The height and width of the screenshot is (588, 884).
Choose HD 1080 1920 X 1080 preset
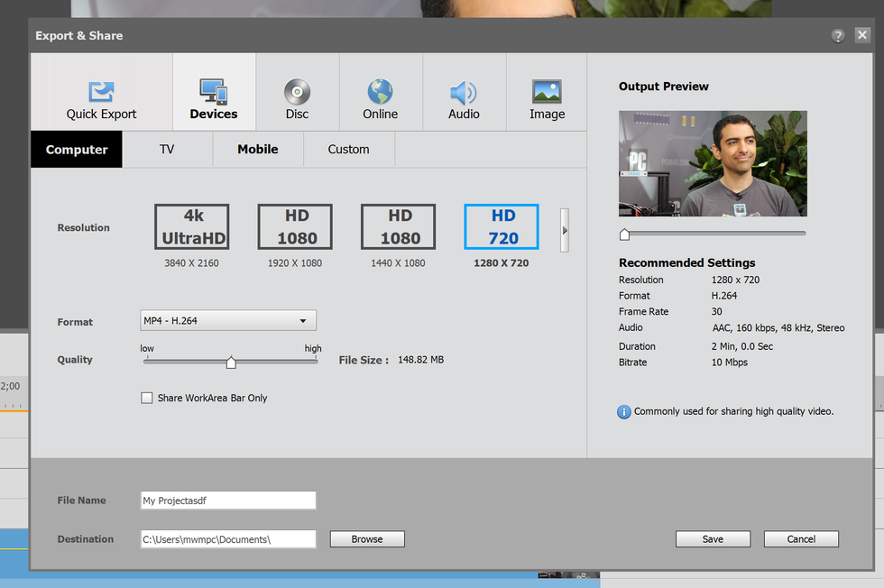[x=296, y=226]
